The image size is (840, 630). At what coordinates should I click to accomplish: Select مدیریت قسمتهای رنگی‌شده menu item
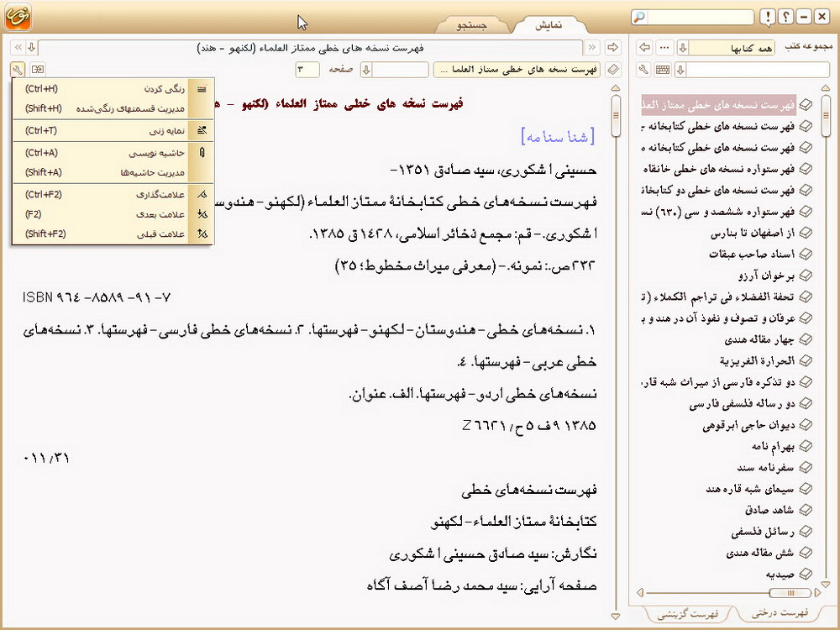(x=113, y=108)
